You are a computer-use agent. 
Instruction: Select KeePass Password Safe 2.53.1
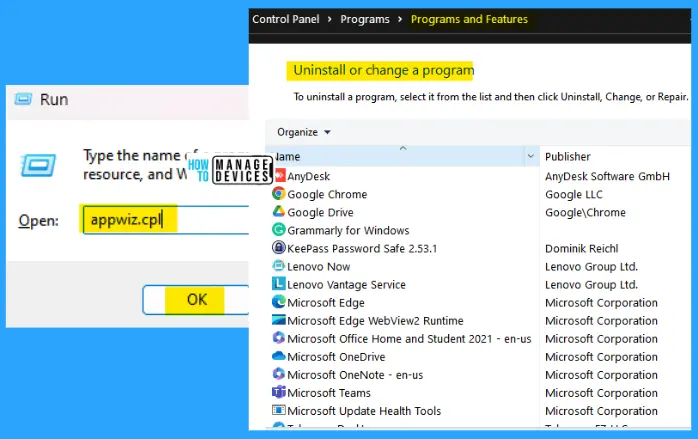[x=362, y=248]
